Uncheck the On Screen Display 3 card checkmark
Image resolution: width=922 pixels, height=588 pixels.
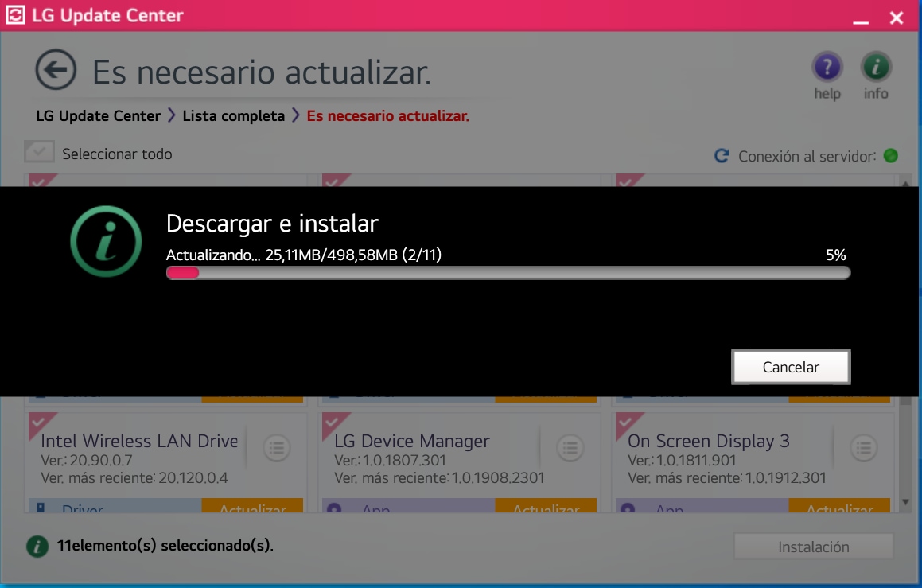pyautogui.click(x=626, y=422)
